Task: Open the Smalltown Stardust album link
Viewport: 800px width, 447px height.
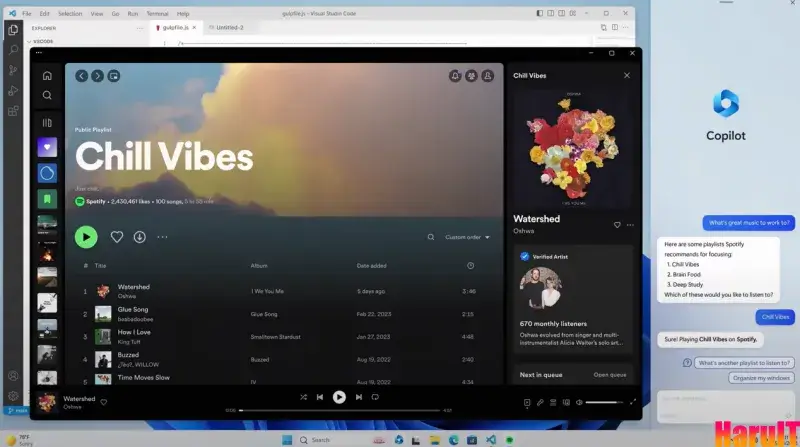Action: tap(276, 337)
